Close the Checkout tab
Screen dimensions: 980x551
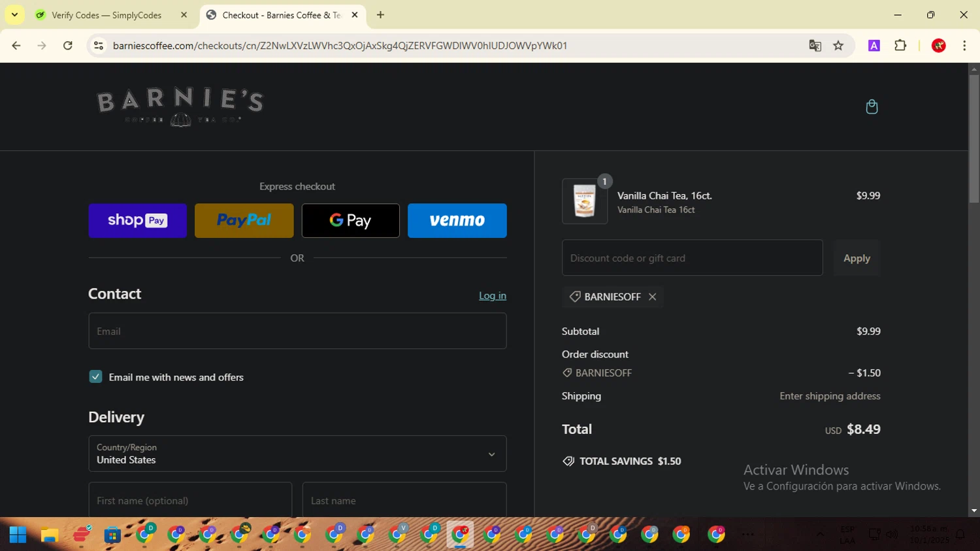click(355, 15)
